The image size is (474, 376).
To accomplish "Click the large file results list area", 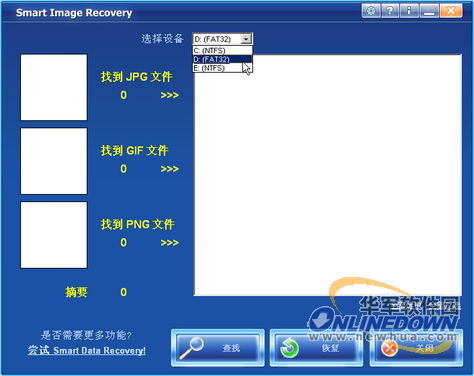I will 328,175.
